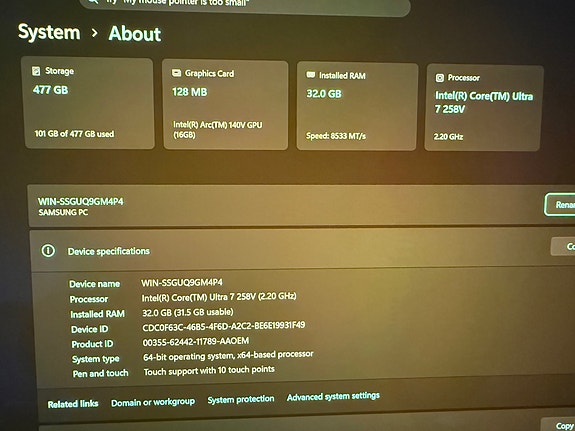Click the bottom Copy button
575x431 pixels.
tap(558, 424)
